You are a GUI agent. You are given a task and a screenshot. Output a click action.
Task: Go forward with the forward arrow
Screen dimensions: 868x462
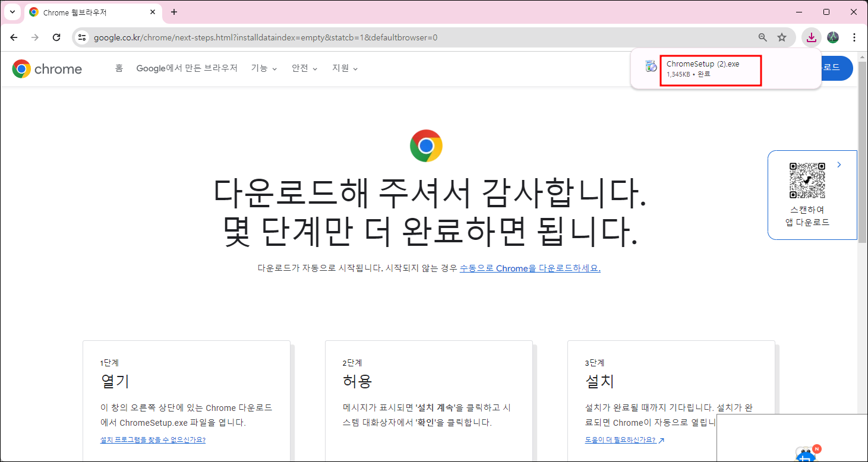click(x=35, y=37)
